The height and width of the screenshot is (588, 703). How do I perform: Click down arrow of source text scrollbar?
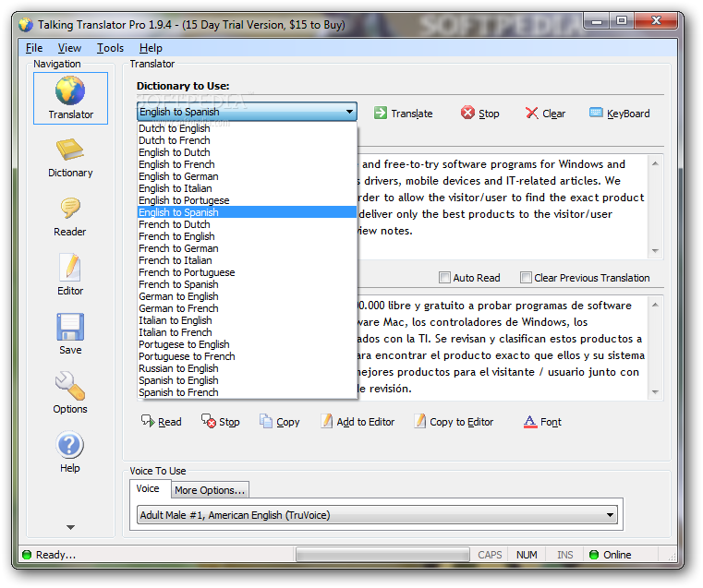coord(655,251)
